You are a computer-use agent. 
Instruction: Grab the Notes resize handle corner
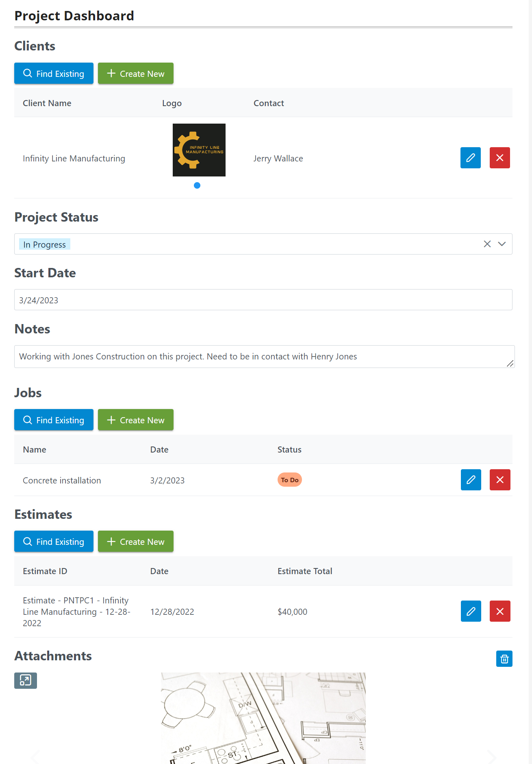510,363
